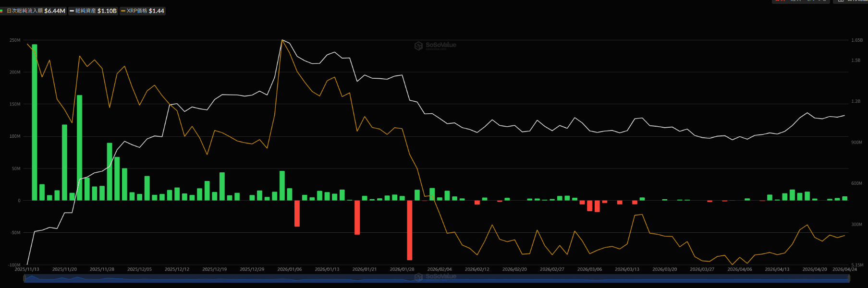Click the 2026/02/04 date axis label

click(x=440, y=269)
